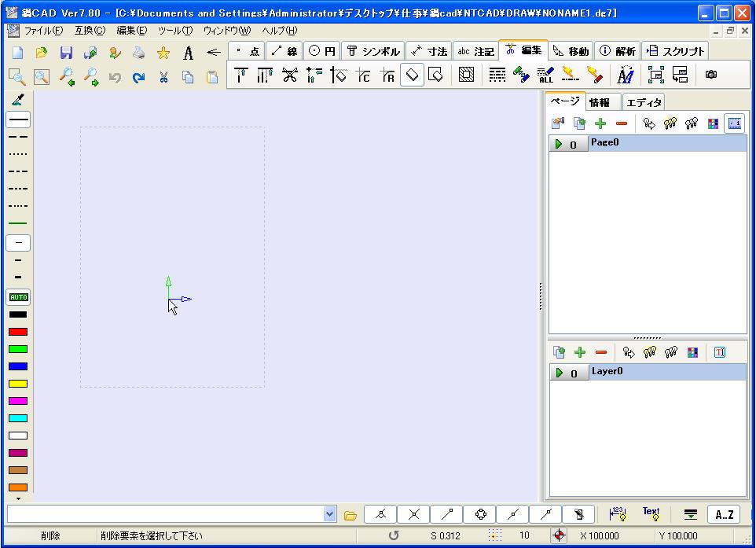Click the grid dots icon in status bar
Viewport: 756px width, 548px height.
click(494, 535)
